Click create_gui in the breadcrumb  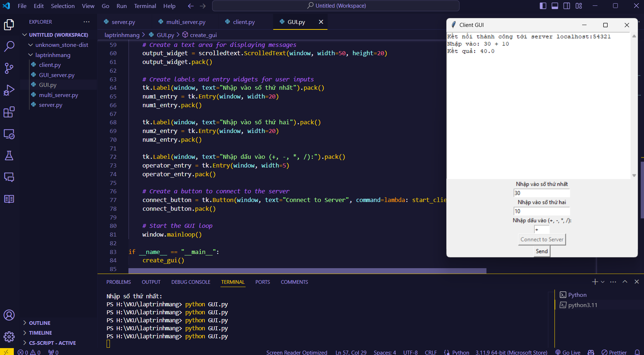203,35
